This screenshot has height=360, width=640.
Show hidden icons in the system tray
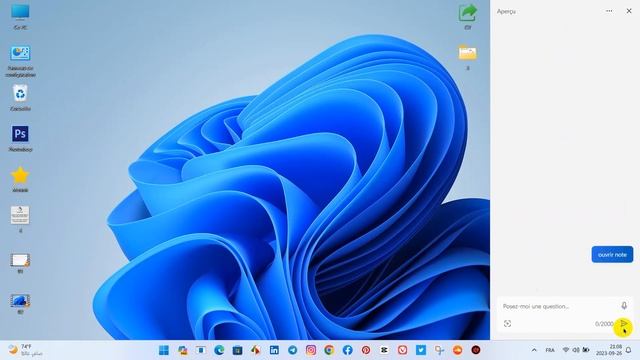click(x=534, y=350)
